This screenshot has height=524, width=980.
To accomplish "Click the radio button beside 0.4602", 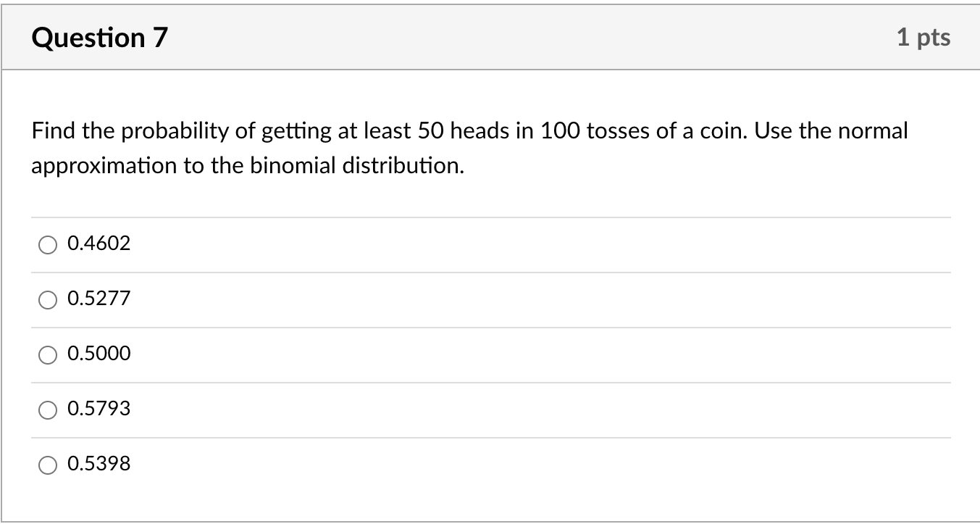I will [47, 244].
